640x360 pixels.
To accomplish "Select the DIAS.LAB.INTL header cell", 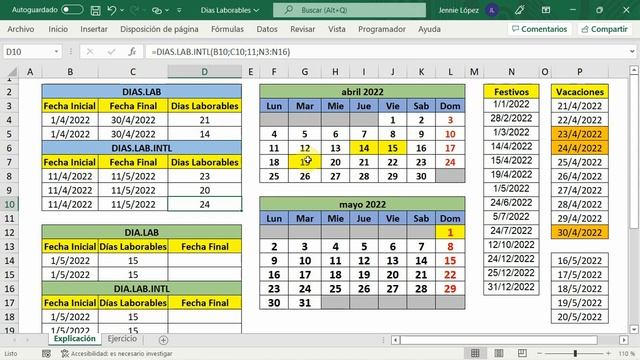I will 142,148.
